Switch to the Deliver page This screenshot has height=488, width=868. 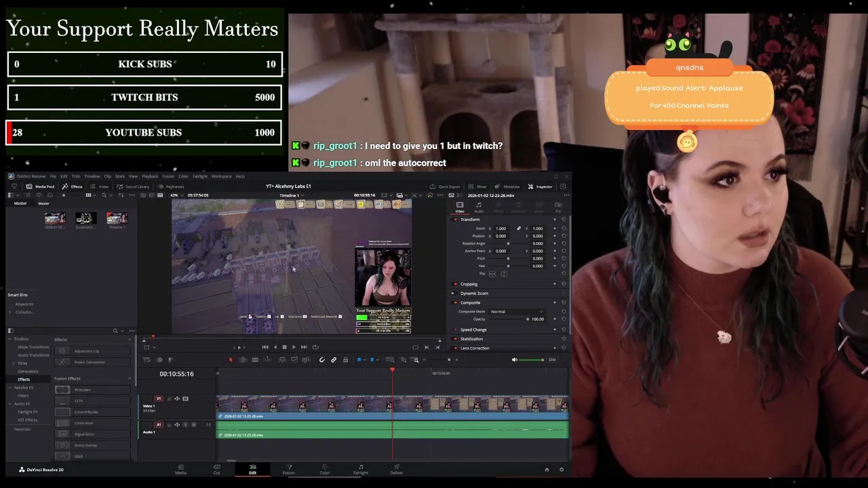[x=397, y=469]
